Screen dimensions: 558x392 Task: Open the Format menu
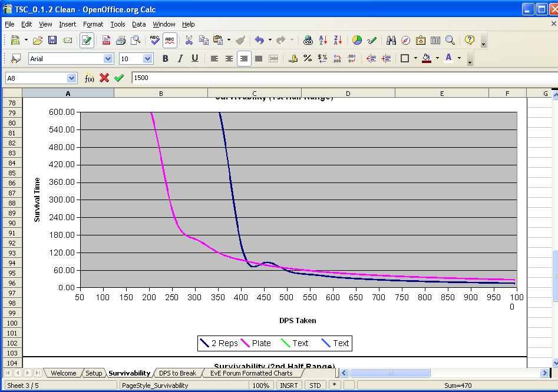pyautogui.click(x=93, y=24)
